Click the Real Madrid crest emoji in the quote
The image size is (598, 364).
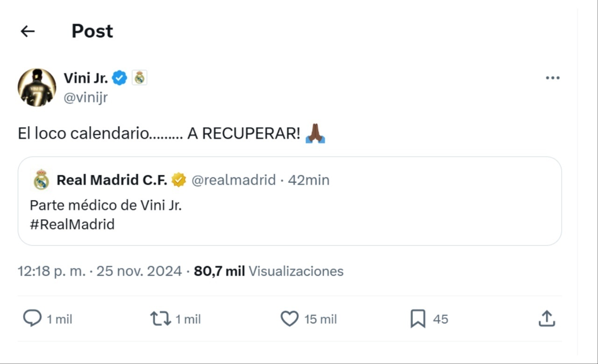(41, 180)
